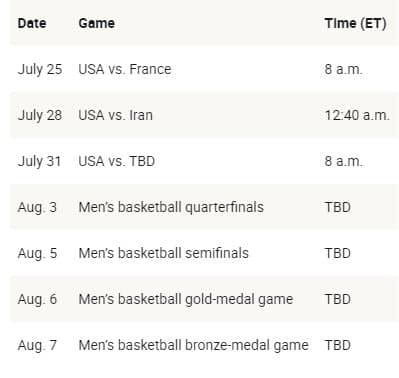399x378 pixels.
Task: Select the July 25 date cell
Action: click(x=40, y=69)
